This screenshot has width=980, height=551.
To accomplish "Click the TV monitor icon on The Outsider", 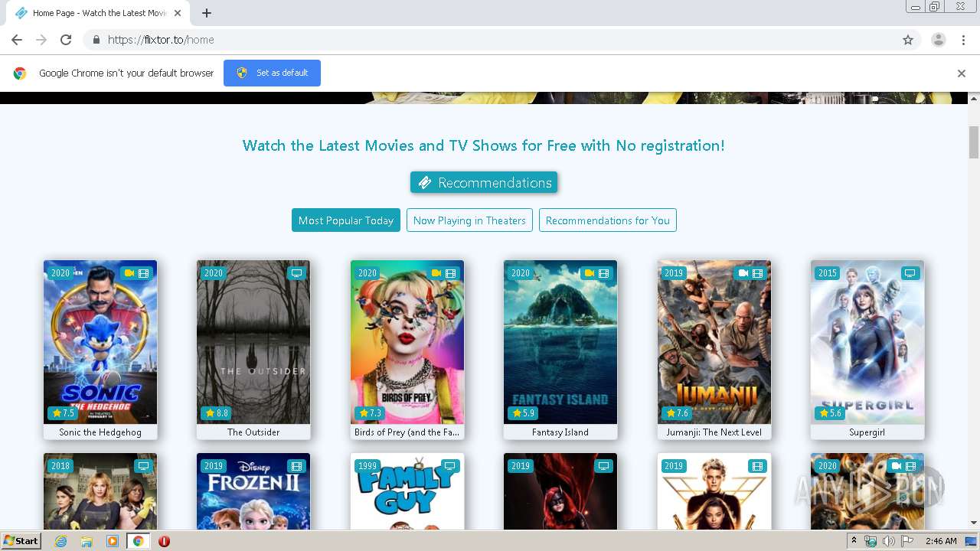I will [297, 273].
